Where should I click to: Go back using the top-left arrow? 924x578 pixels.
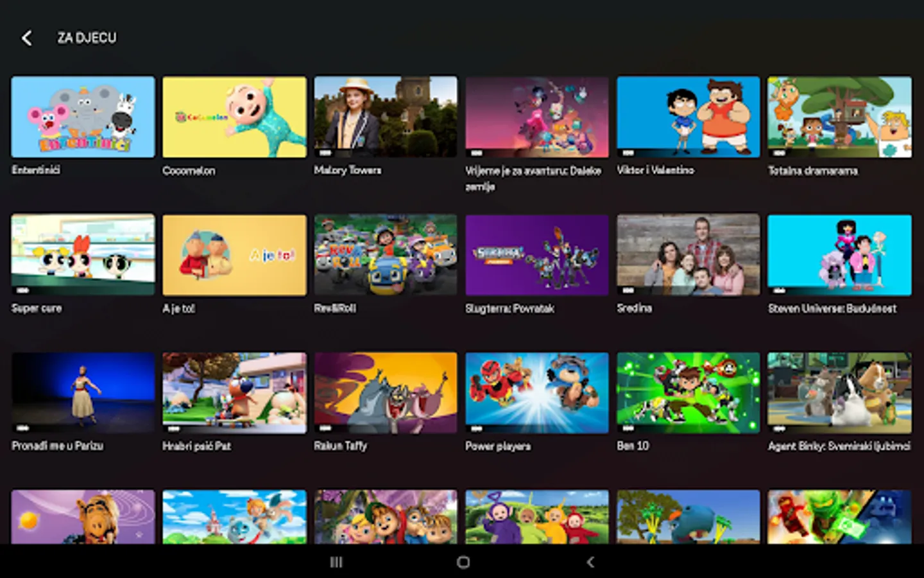[x=26, y=38]
